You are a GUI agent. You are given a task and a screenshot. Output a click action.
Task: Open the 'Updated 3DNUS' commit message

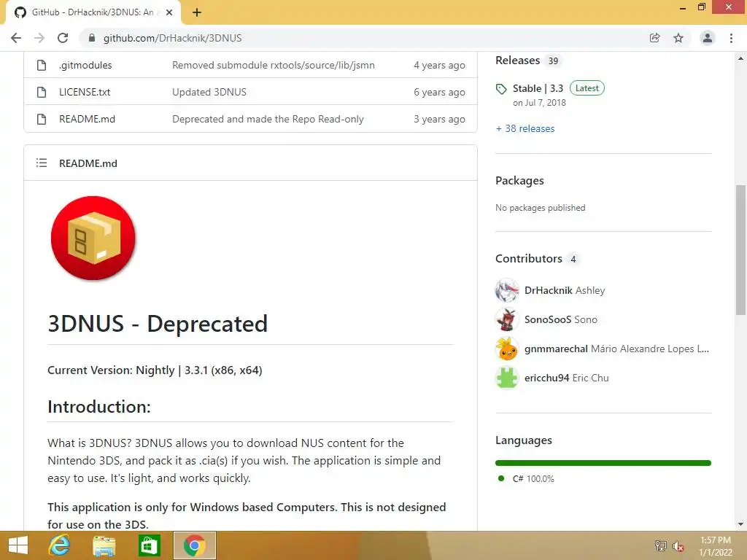[209, 92]
